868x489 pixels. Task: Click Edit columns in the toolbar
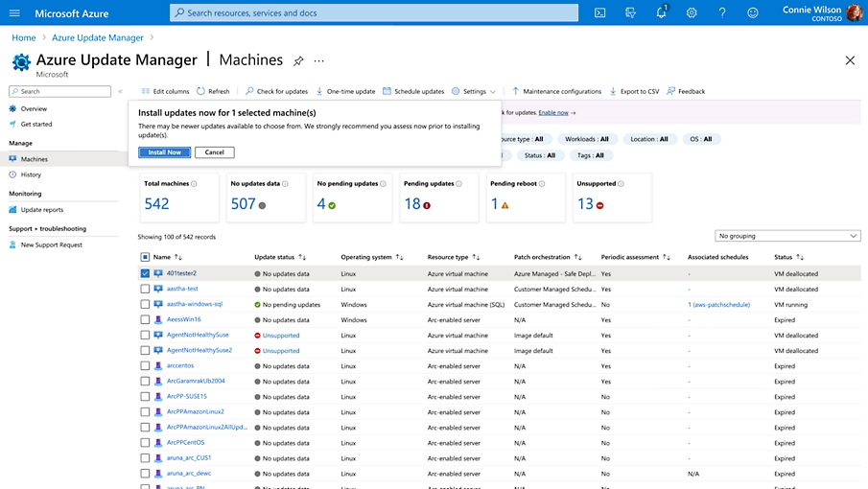tap(165, 91)
